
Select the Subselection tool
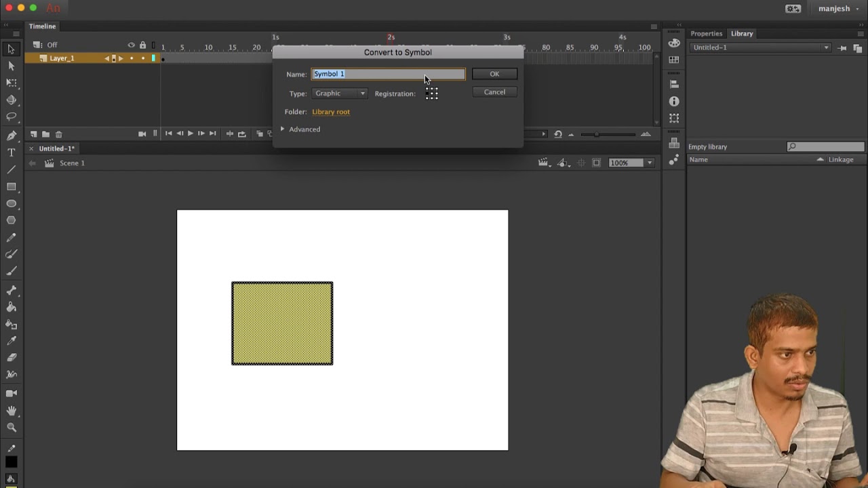tap(12, 66)
